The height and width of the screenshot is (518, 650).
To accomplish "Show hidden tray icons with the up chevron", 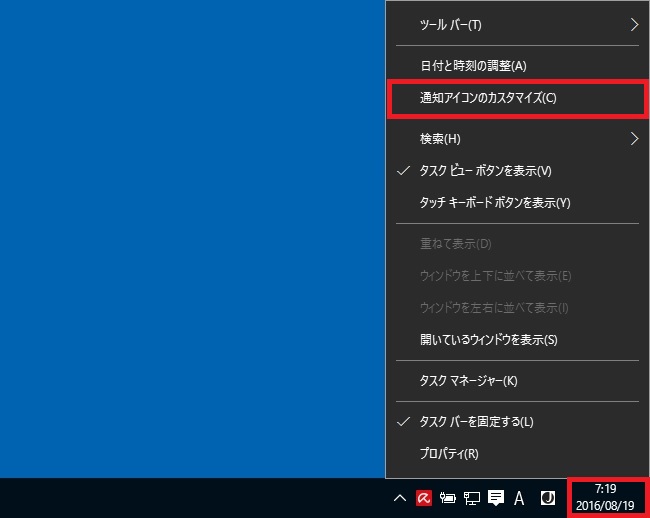I will [400, 498].
